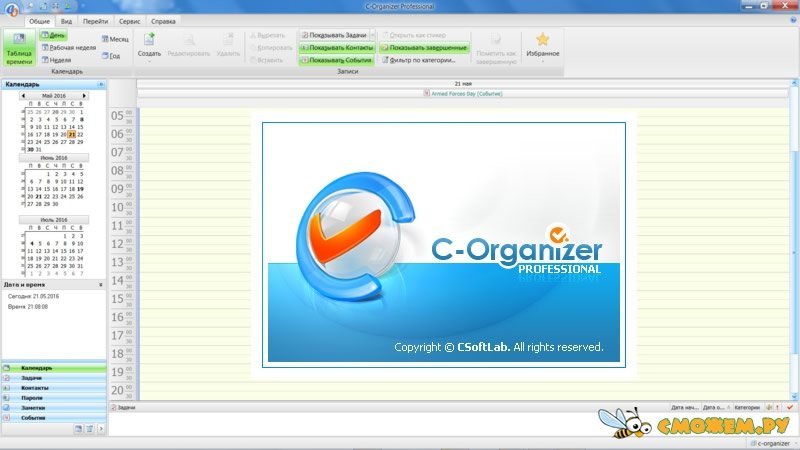Collapse the Дата и время panel
This screenshot has width=800, height=450.
coord(100,285)
